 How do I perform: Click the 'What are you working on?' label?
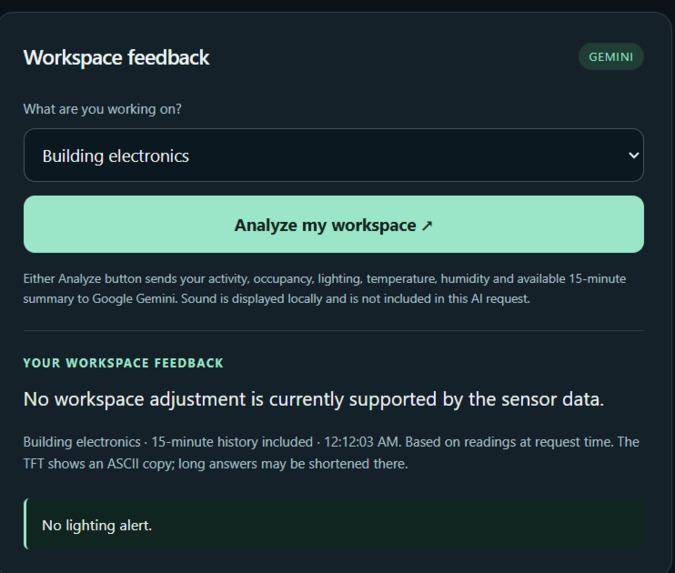(102, 109)
